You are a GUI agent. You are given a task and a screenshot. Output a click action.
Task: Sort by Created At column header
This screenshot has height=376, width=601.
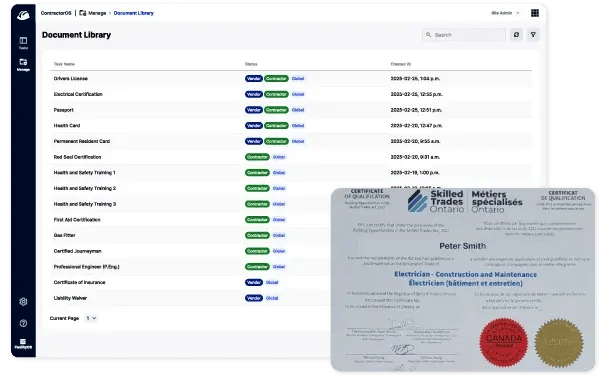401,64
